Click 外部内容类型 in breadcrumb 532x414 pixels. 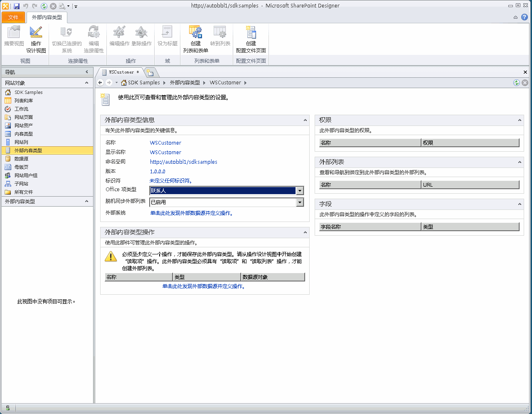(x=185, y=83)
